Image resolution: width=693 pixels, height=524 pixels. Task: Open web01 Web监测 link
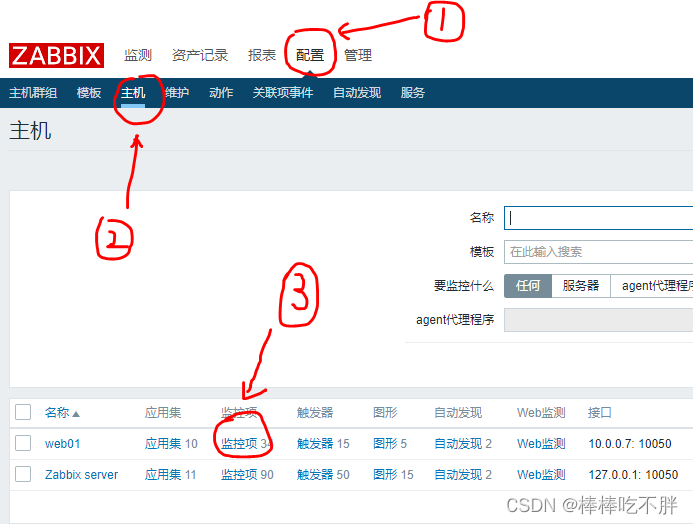541,444
